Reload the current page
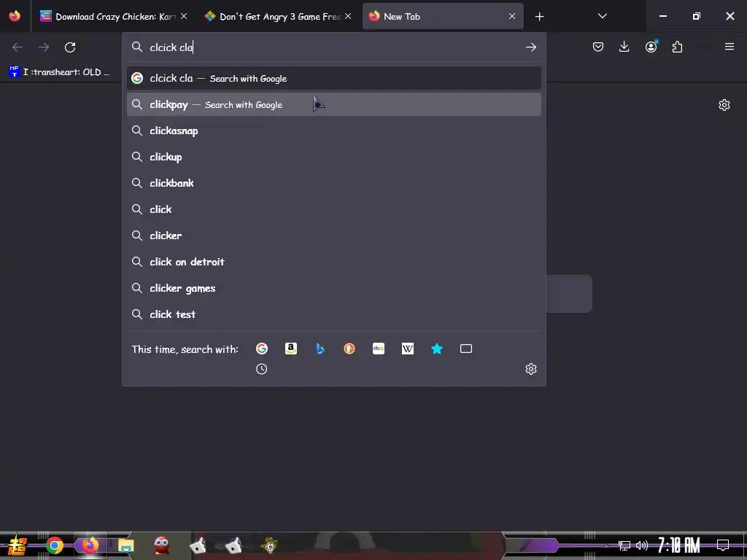The height and width of the screenshot is (560, 747). (x=70, y=47)
